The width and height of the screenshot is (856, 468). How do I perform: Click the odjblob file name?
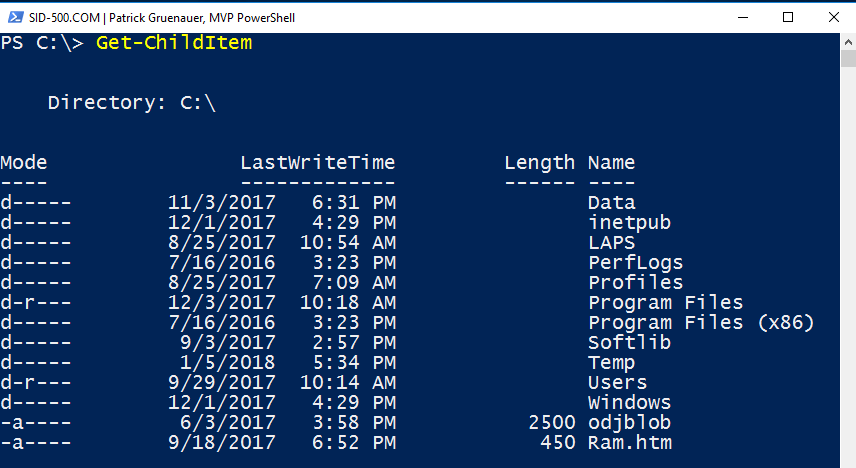point(629,422)
